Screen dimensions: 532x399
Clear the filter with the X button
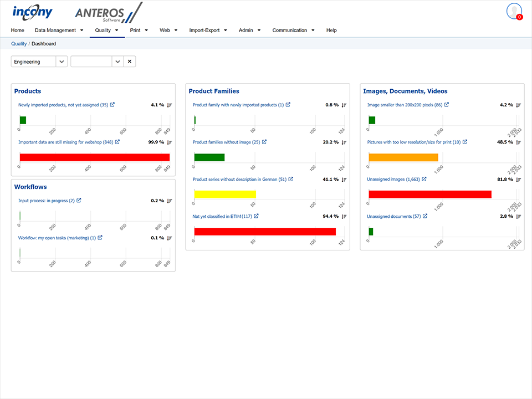129,62
